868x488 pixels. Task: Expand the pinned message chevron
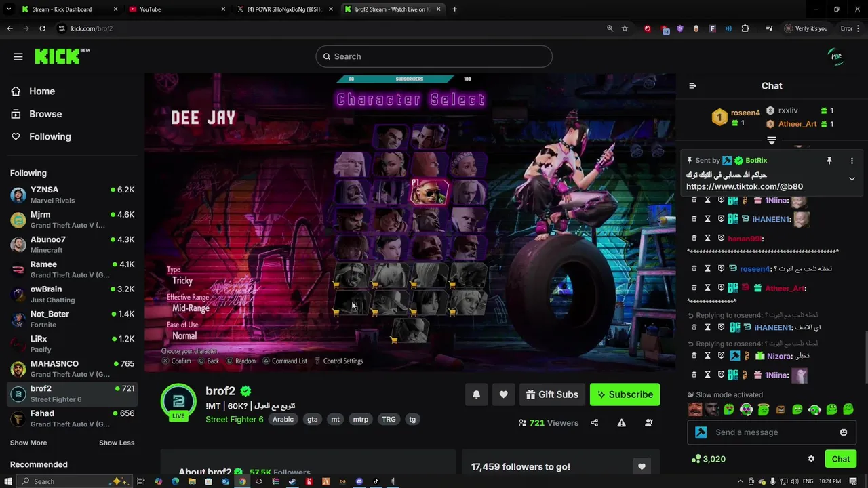tap(852, 179)
